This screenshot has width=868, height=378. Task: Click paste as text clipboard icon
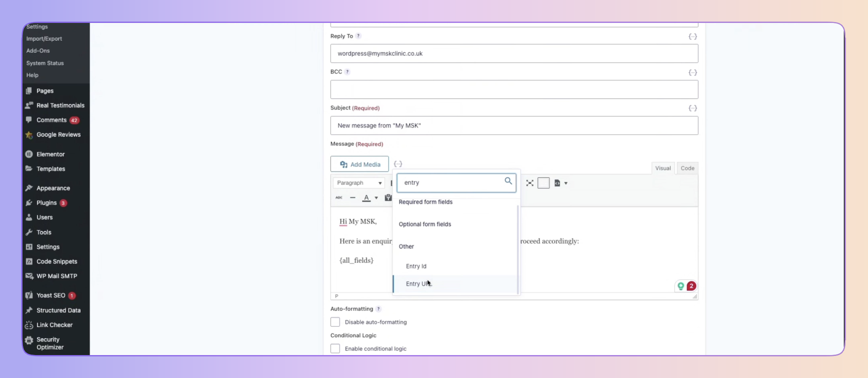tap(388, 198)
